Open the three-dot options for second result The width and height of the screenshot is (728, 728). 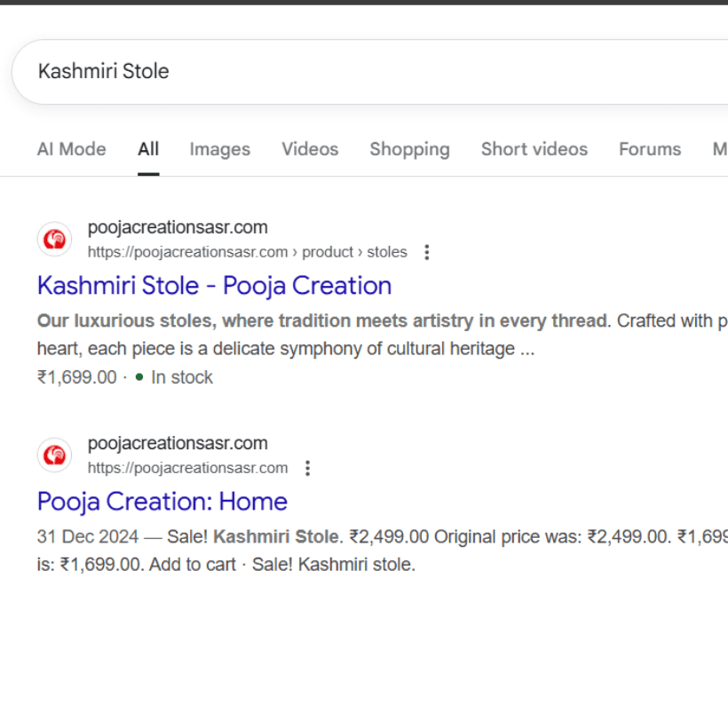click(x=307, y=468)
